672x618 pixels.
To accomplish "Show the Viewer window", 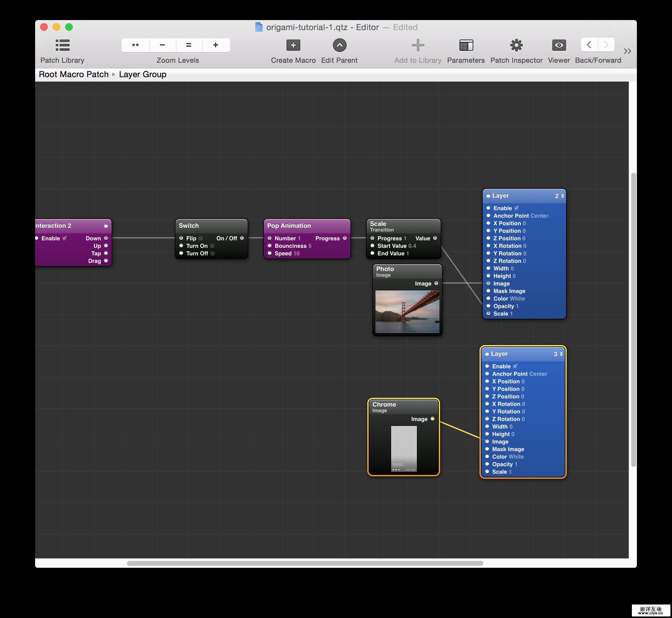I will (x=559, y=45).
